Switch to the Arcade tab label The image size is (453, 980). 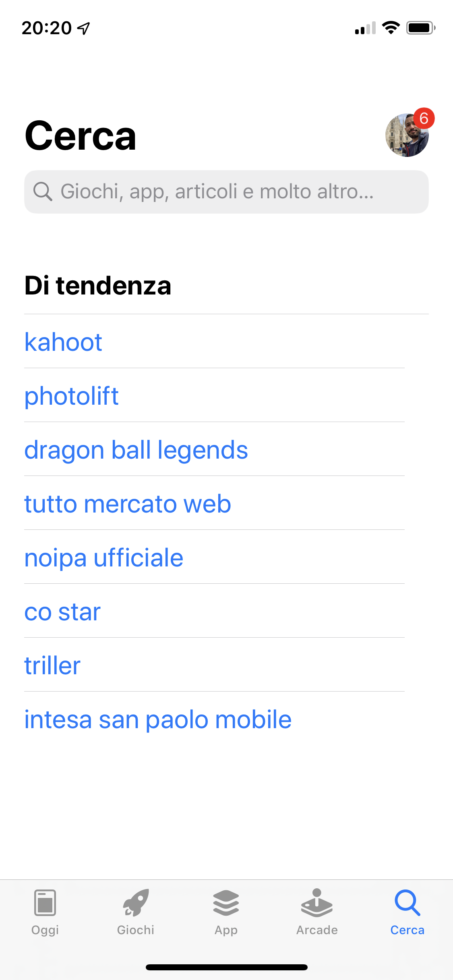pyautogui.click(x=317, y=930)
